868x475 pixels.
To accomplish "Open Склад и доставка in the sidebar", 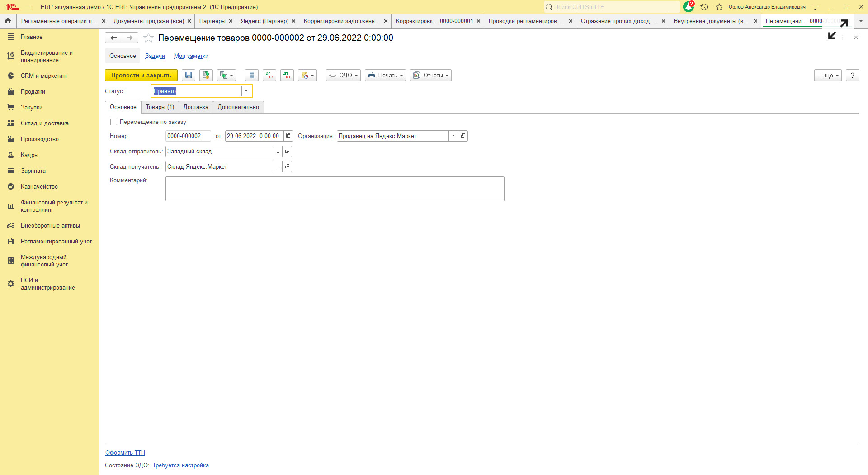I will pos(44,123).
